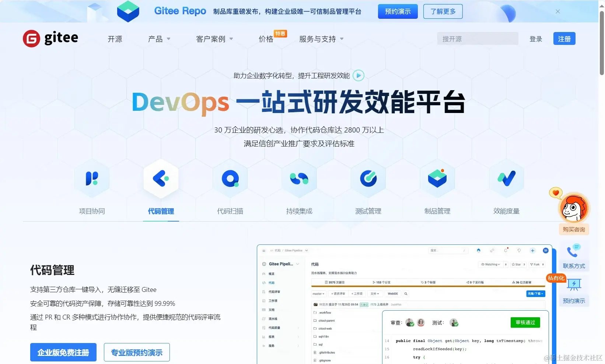The height and width of the screenshot is (364, 605).
Task: Click the DevOps 一站式研发效能平台 headline
Action: (299, 102)
